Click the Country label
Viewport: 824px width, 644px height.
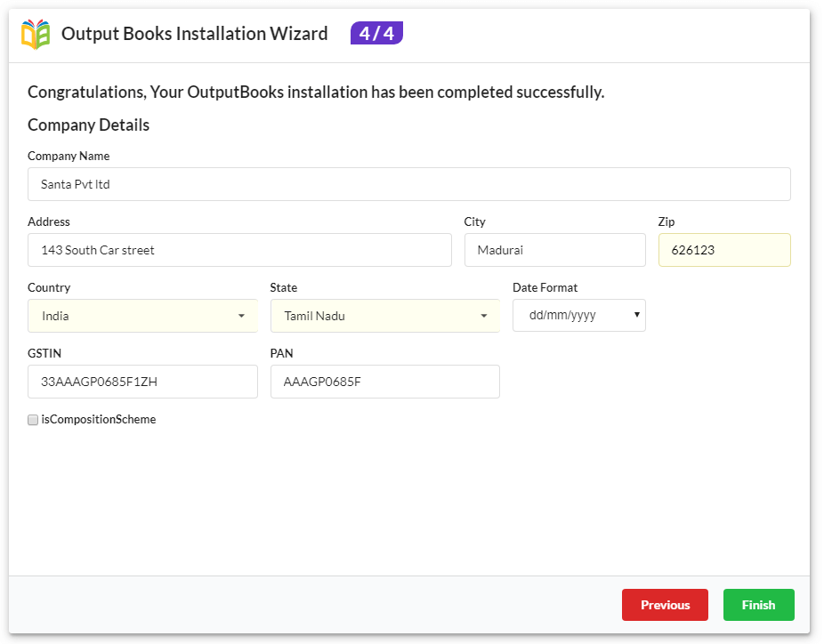click(49, 287)
